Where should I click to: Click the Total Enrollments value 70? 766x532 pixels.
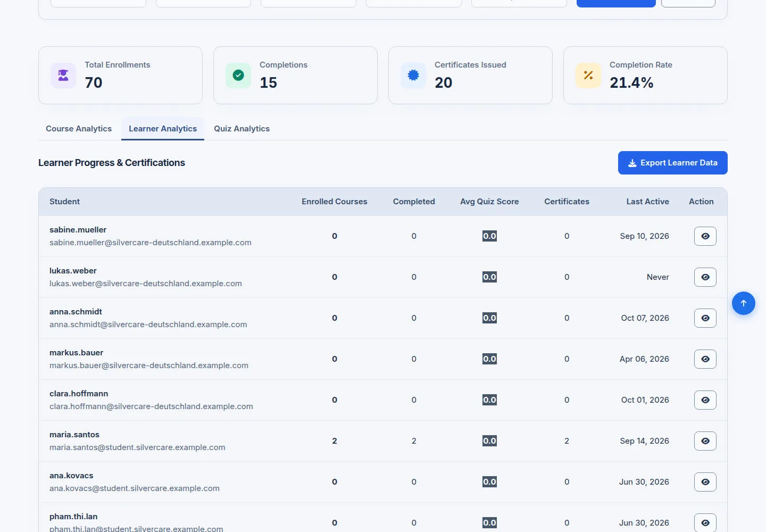[94, 83]
